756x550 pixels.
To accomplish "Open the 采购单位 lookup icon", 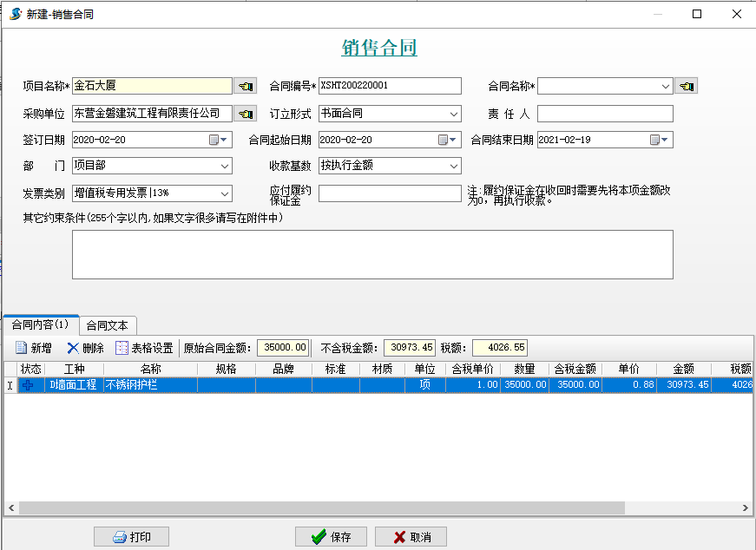I will click(244, 113).
